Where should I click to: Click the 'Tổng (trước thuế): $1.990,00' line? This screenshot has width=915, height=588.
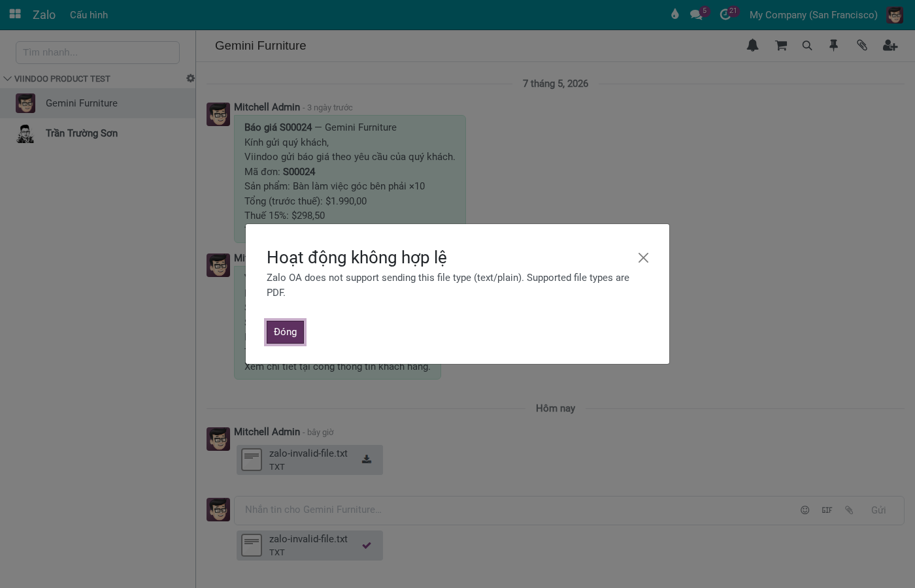tap(306, 201)
